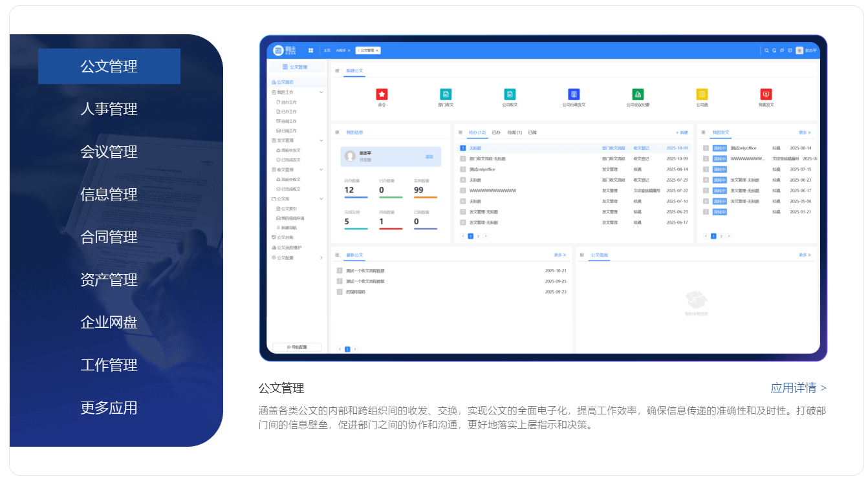Click the 党委发文 red icon
Image resolution: width=868 pixels, height=481 pixels.
tap(766, 94)
